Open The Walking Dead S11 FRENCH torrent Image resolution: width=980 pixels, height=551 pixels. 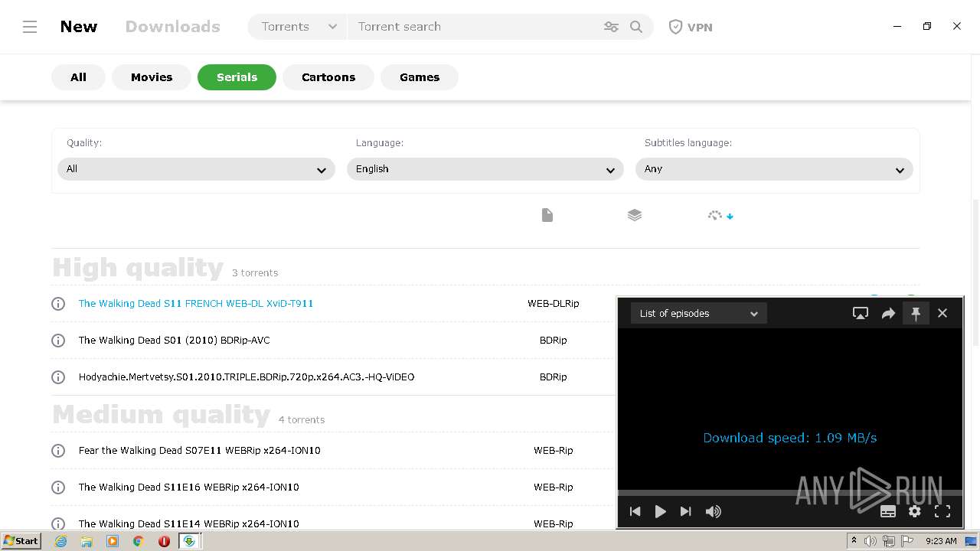tap(196, 304)
